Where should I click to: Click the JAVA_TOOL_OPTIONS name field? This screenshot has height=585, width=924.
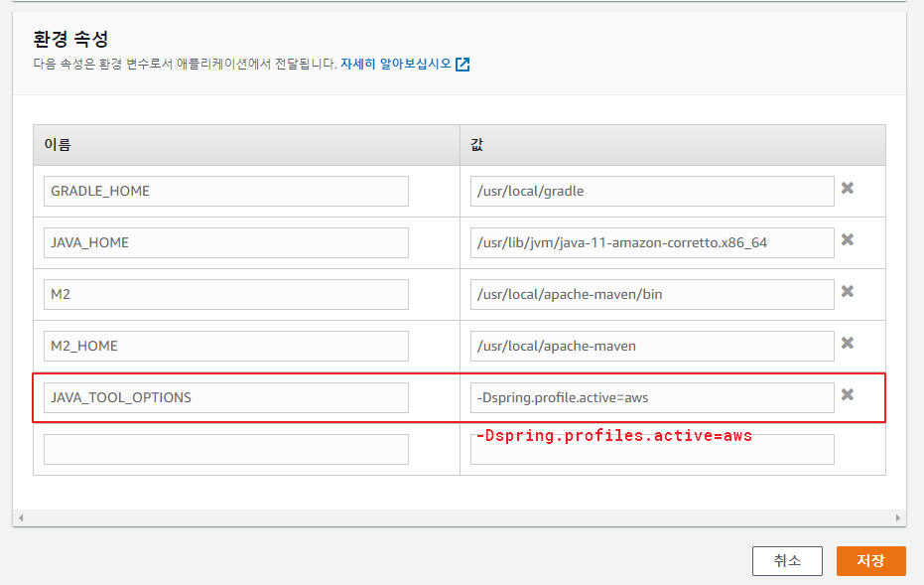226,397
